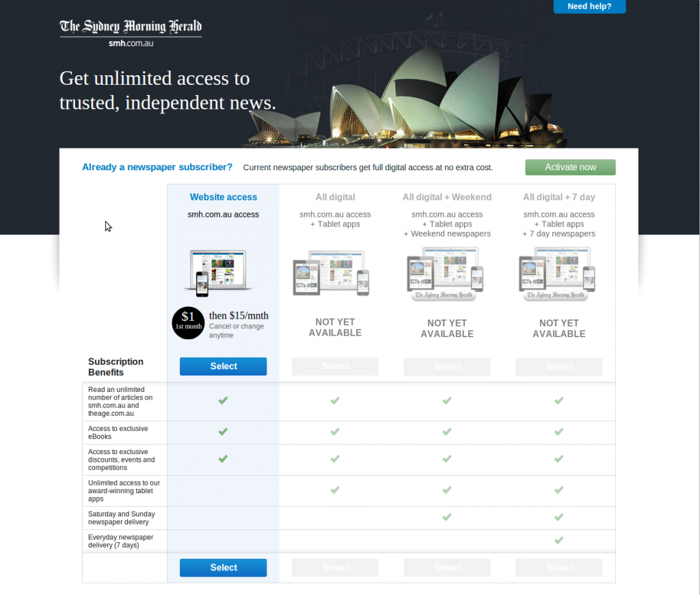Click tablet apps checkmark in All digital column
Image resolution: width=700 pixels, height=595 pixels.
point(335,490)
